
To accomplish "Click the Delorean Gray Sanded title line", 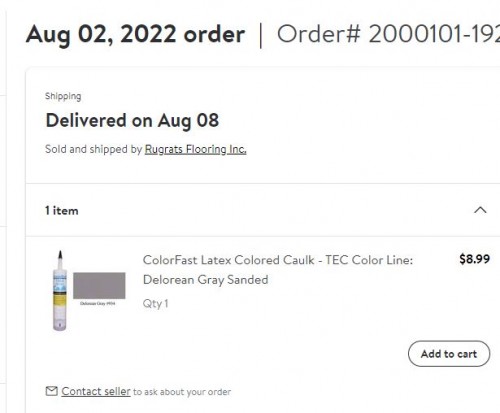I will 205,280.
